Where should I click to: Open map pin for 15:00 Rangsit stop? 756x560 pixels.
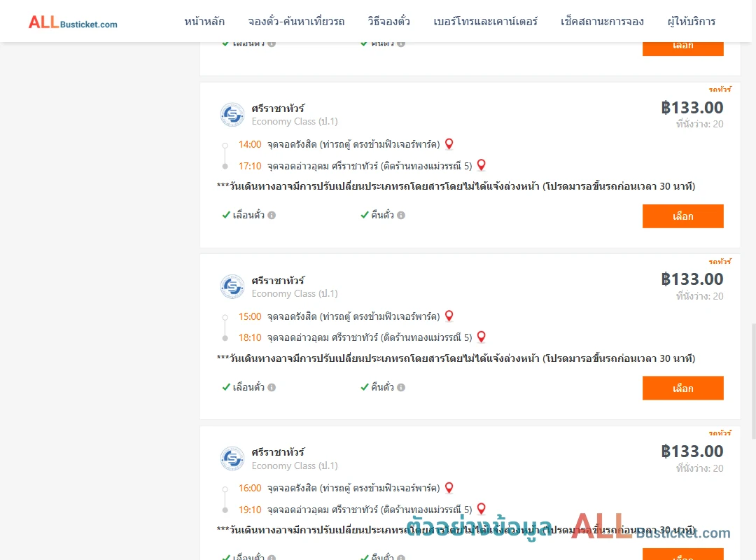pos(449,316)
